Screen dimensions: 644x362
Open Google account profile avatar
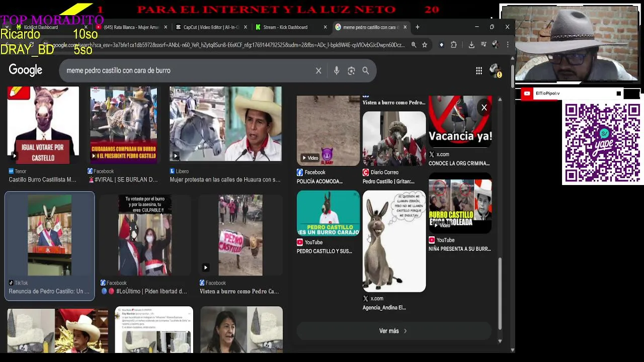pos(496,71)
